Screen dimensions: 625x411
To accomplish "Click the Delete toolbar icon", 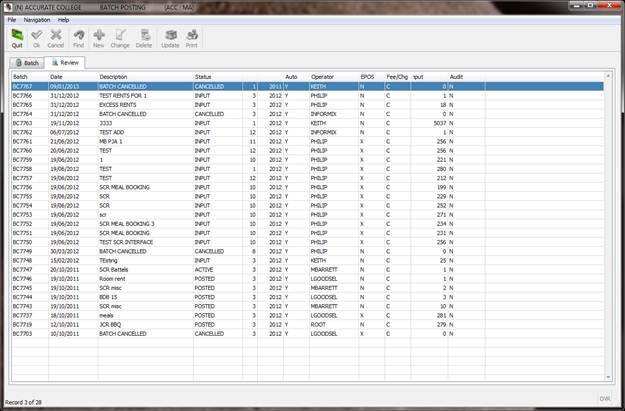I will 144,37.
